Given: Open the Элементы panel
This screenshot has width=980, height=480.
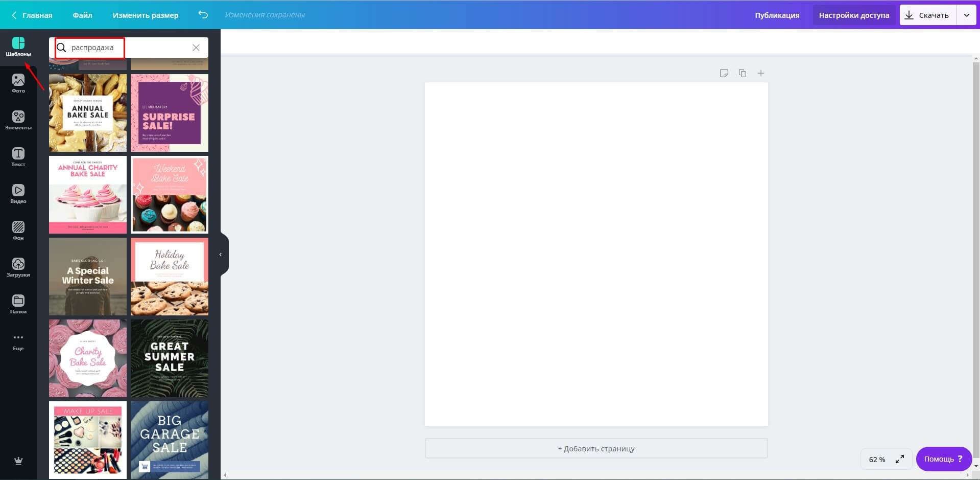Looking at the screenshot, I should point(18,121).
